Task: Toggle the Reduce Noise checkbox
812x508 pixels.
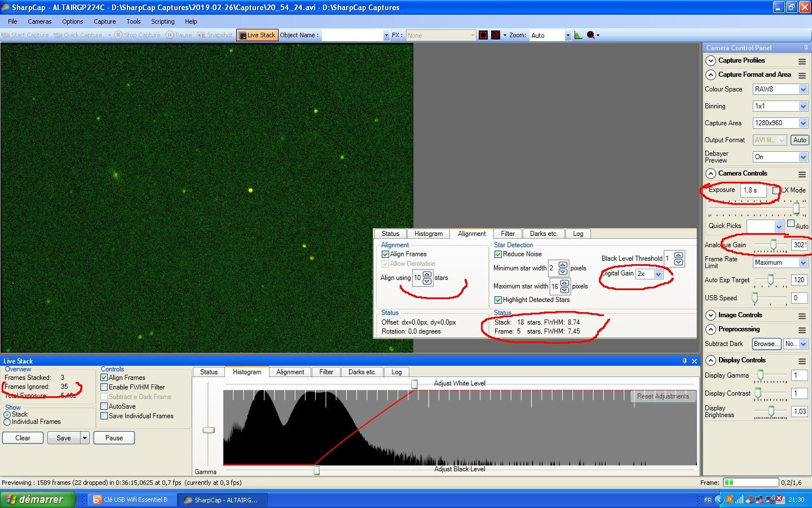Action: pyautogui.click(x=498, y=255)
